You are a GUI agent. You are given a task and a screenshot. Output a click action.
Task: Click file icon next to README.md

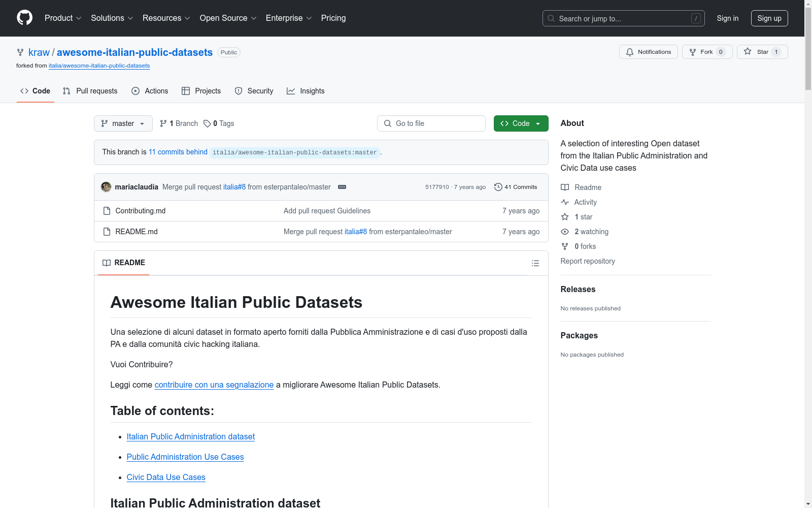pos(107,232)
